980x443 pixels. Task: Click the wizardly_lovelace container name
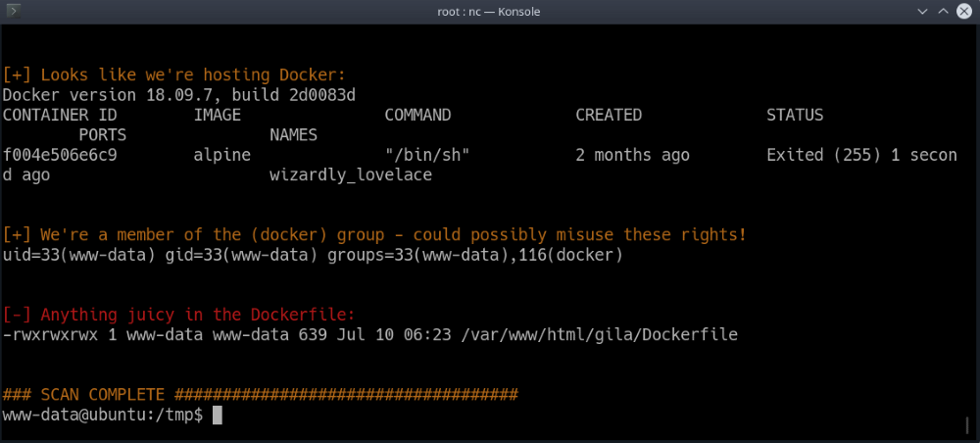350,175
